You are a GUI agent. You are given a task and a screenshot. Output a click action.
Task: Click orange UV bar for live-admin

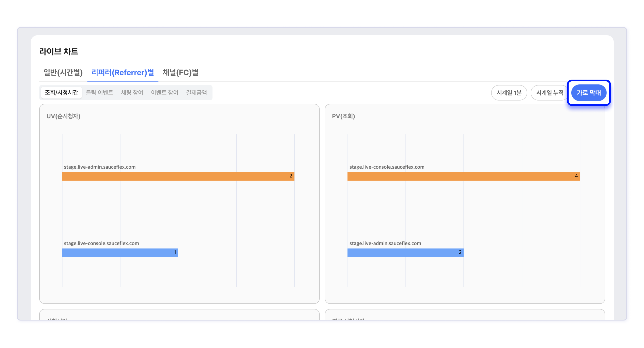tap(178, 176)
